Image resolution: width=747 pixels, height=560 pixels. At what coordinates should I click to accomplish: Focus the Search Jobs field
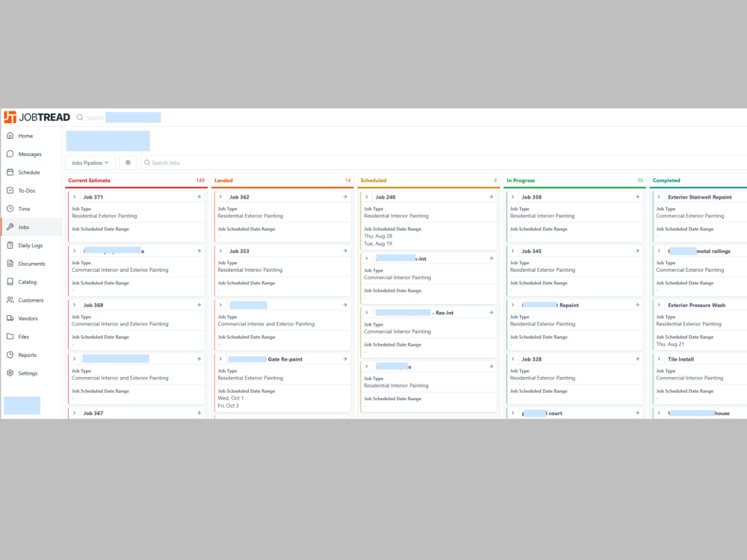pos(443,163)
